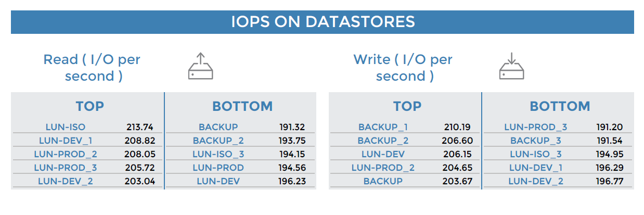This screenshot has width=644, height=215.
Task: Select LUN-PROD in Read bottom list
Action: [x=218, y=168]
